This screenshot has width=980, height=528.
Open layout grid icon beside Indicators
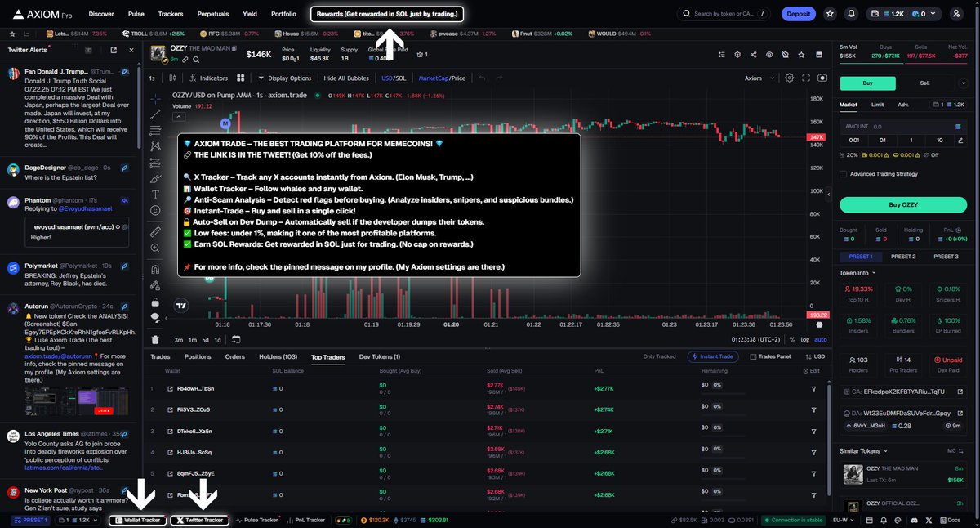click(241, 78)
